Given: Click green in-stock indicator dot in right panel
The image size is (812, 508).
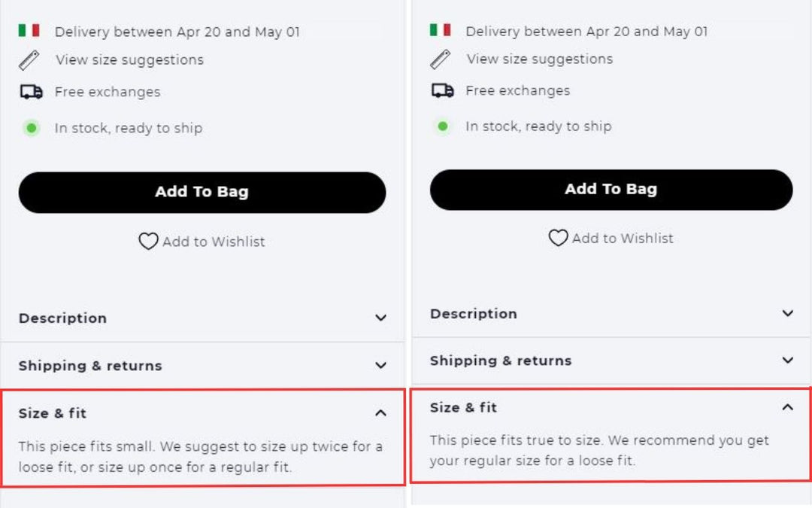Looking at the screenshot, I should coord(443,126).
